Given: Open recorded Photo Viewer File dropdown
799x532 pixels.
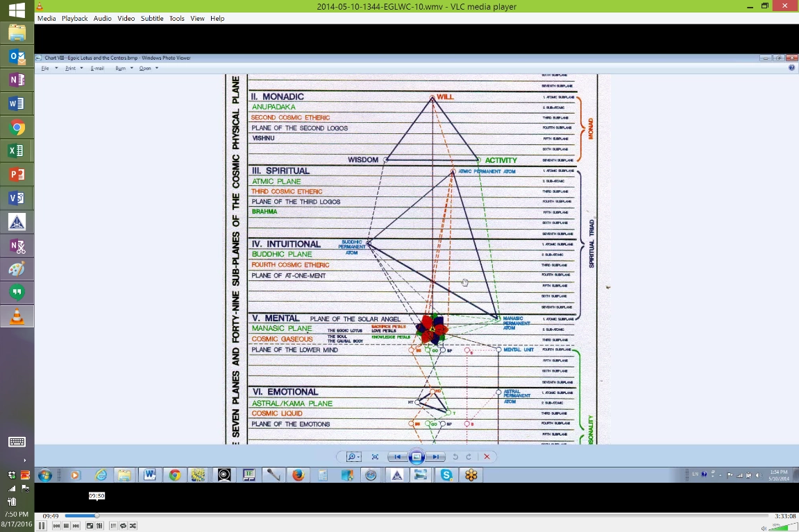Looking at the screenshot, I should point(49,68).
